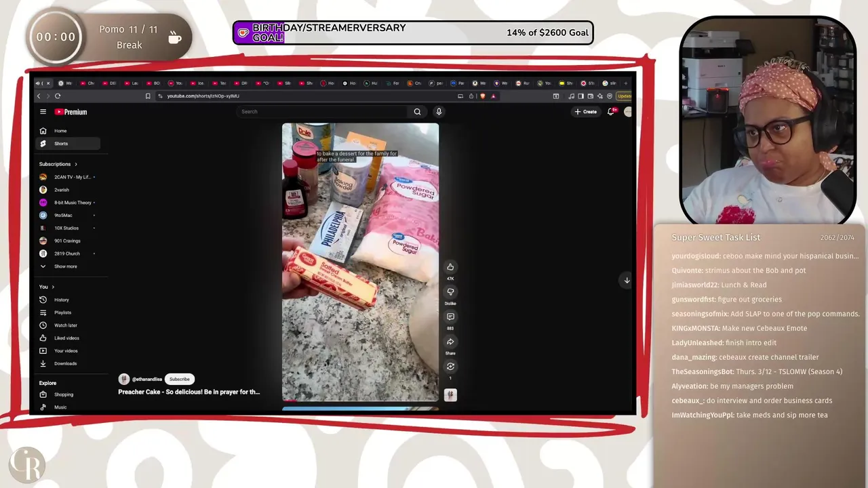Screen dimensions: 868x488
Task: Click 'Alyveation: be my managers problem' task
Action: point(732,386)
